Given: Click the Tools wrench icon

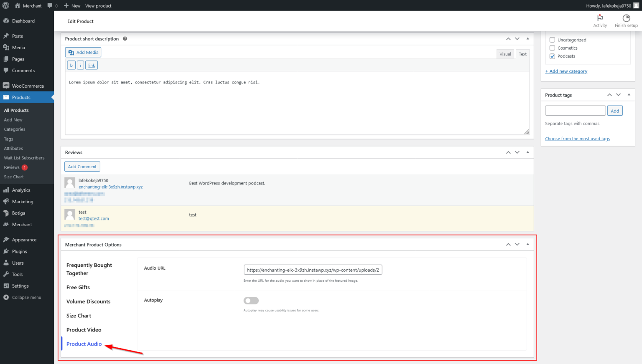Looking at the screenshot, I should point(6,274).
